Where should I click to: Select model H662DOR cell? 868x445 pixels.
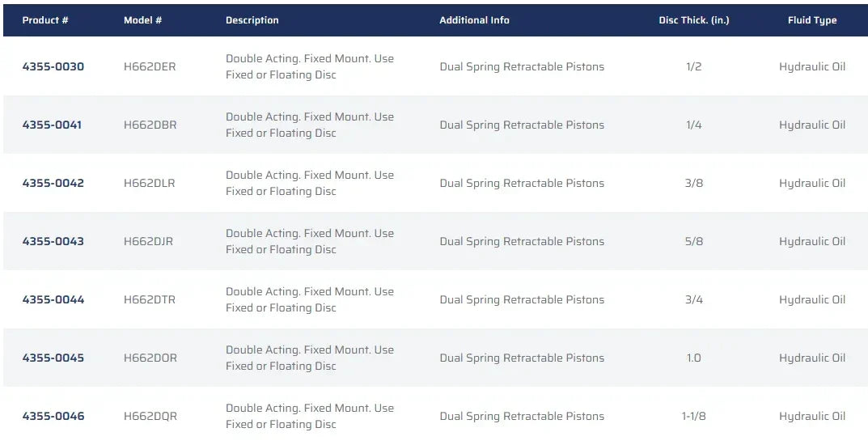150,358
